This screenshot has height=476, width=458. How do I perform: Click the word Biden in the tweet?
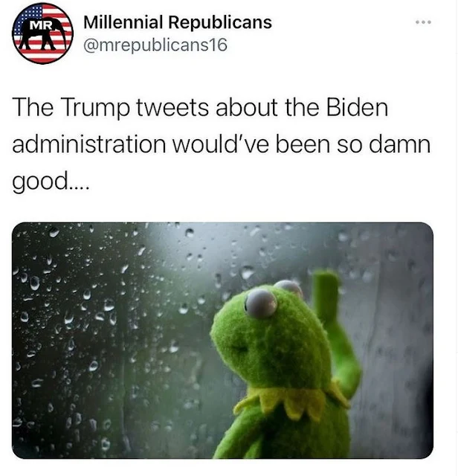[x=357, y=107]
